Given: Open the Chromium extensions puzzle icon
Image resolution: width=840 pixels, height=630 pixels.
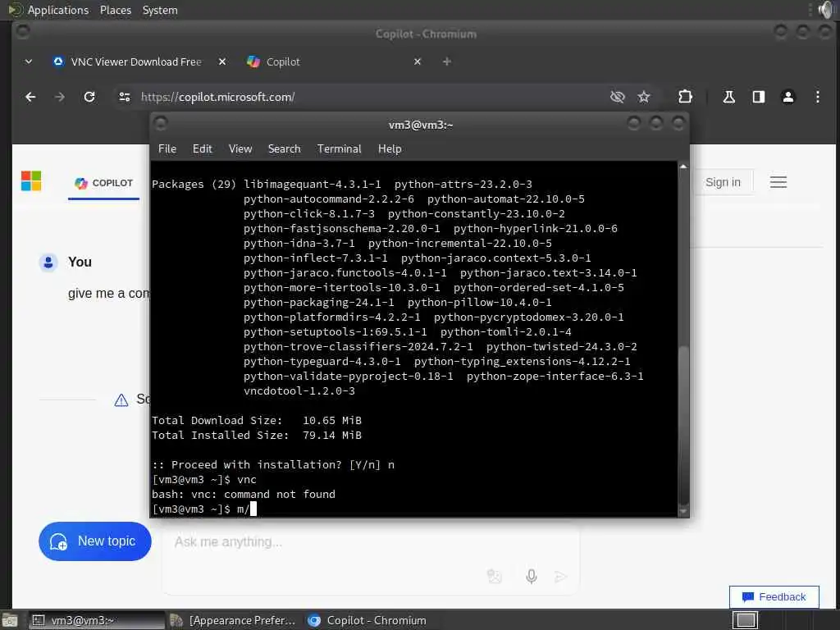Looking at the screenshot, I should pyautogui.click(x=685, y=97).
